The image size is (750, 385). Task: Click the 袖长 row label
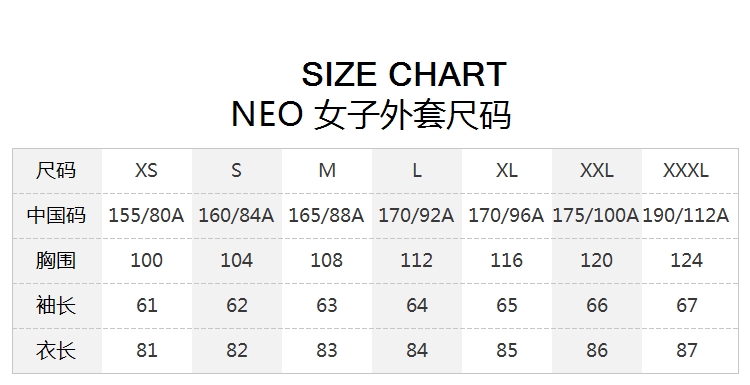[56, 305]
